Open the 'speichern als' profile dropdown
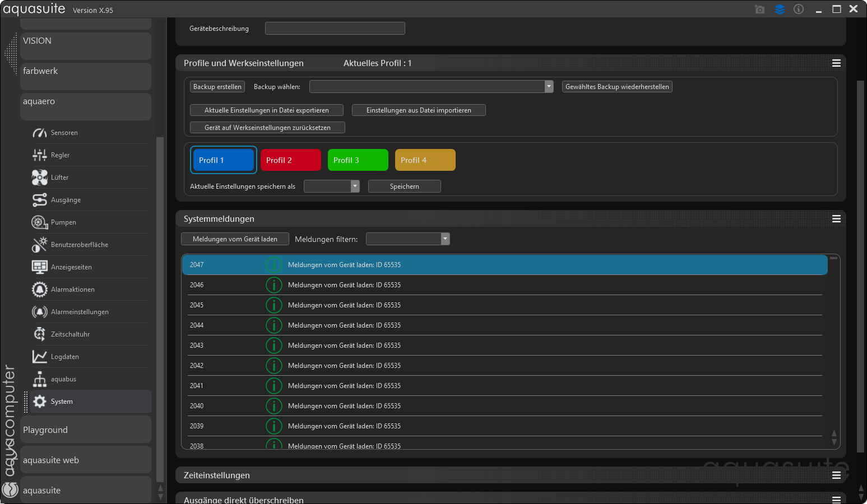 pos(332,186)
